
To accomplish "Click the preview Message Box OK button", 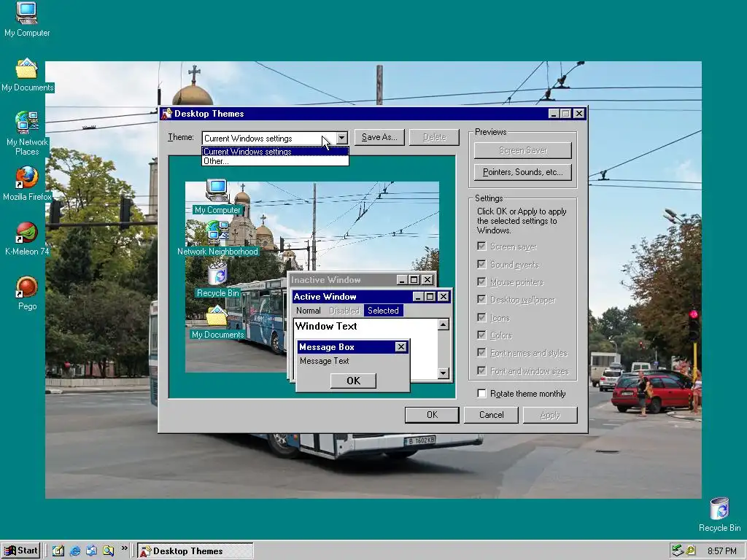I will click(x=353, y=381).
